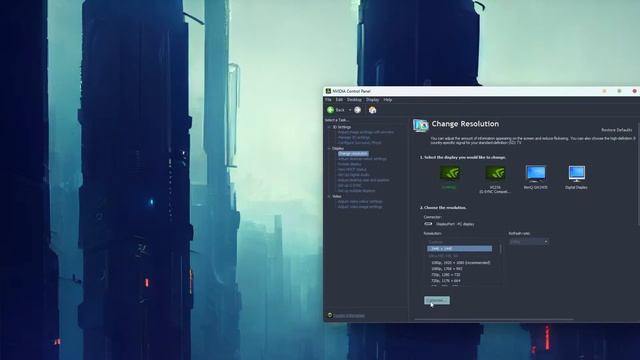The image size is (640, 360).
Task: Select the highlighted custom resolution row
Action: point(460,248)
